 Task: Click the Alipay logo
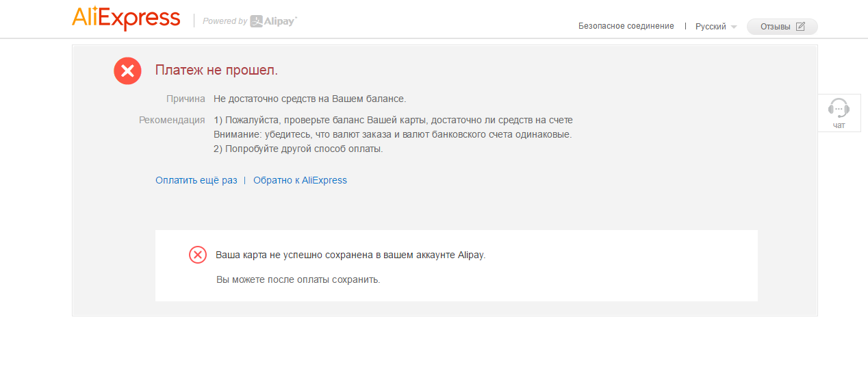tap(273, 21)
